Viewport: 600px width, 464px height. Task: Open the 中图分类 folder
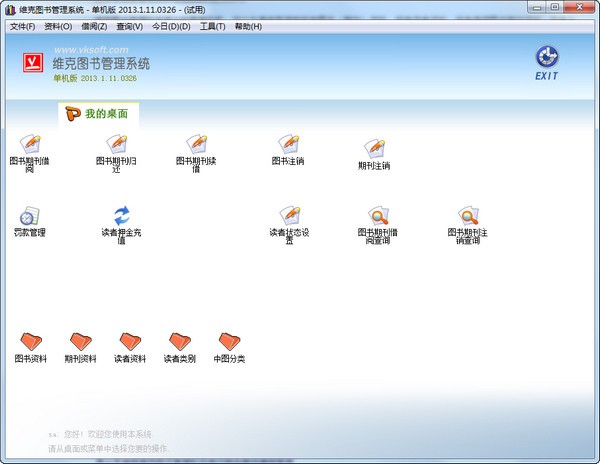[229, 342]
